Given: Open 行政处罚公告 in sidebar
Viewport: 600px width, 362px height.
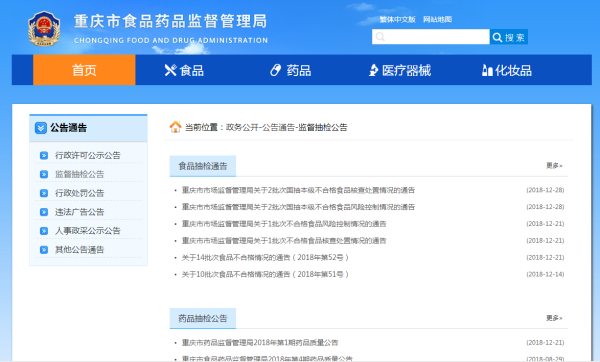Looking at the screenshot, I should tap(80, 193).
